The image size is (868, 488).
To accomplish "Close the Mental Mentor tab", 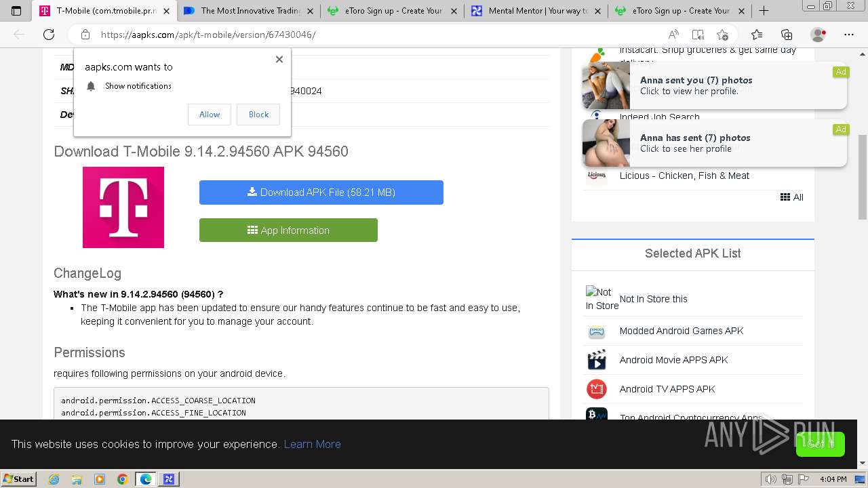I will [x=598, y=11].
